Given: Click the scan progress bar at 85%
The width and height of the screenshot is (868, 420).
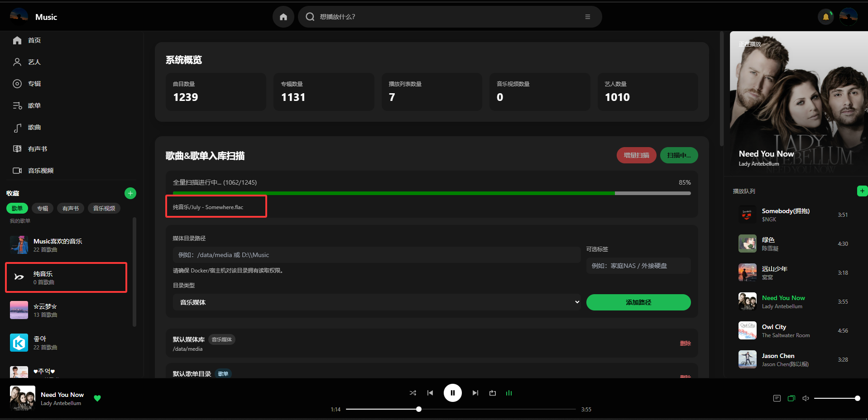Looking at the screenshot, I should pos(432,193).
